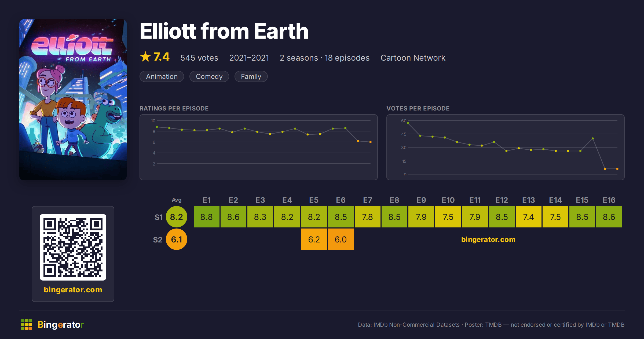Viewport: 644px width, 339px height.
Task: Select the S2 rating cell 6.0
Action: [x=341, y=239]
